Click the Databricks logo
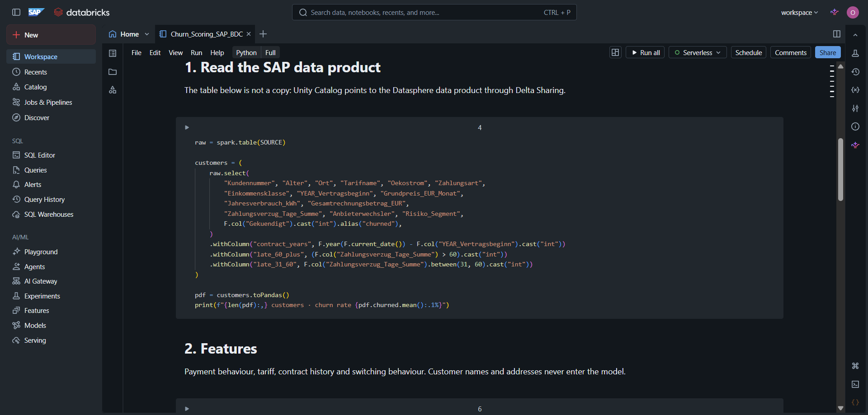 tap(82, 12)
